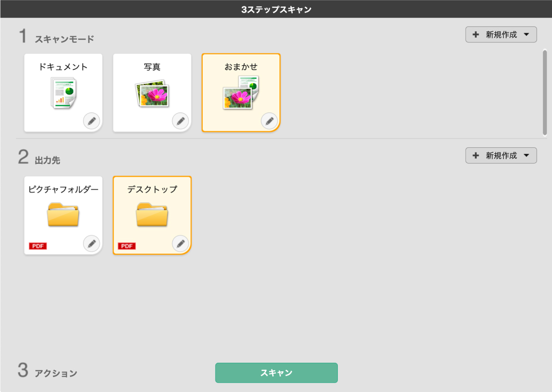
Task: Select the おまかせ scan mode card
Action: point(241,92)
